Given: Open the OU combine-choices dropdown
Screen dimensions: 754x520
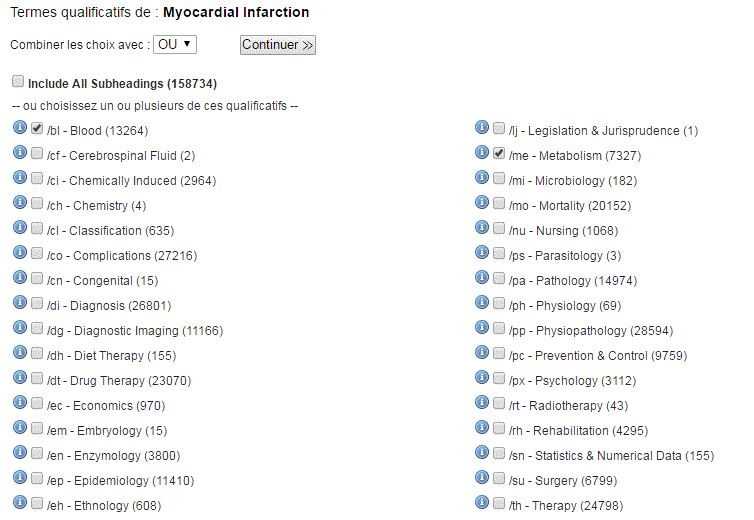Looking at the screenshot, I should [175, 45].
